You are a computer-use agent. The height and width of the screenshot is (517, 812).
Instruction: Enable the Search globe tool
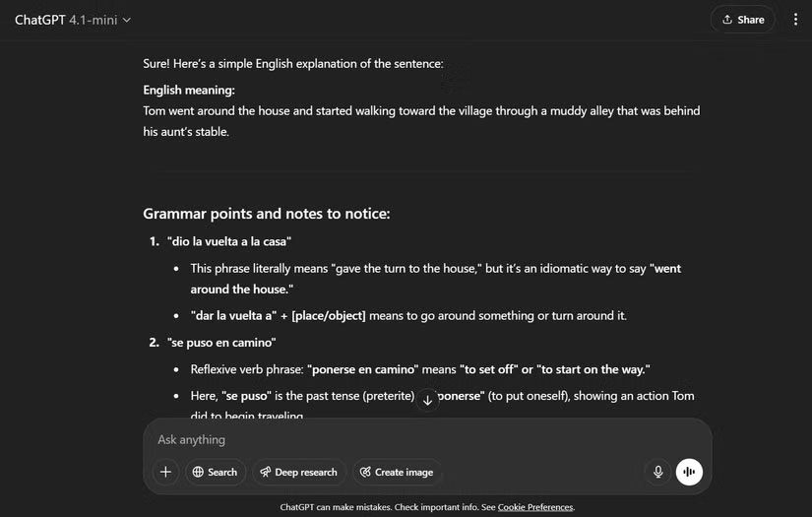tap(215, 473)
